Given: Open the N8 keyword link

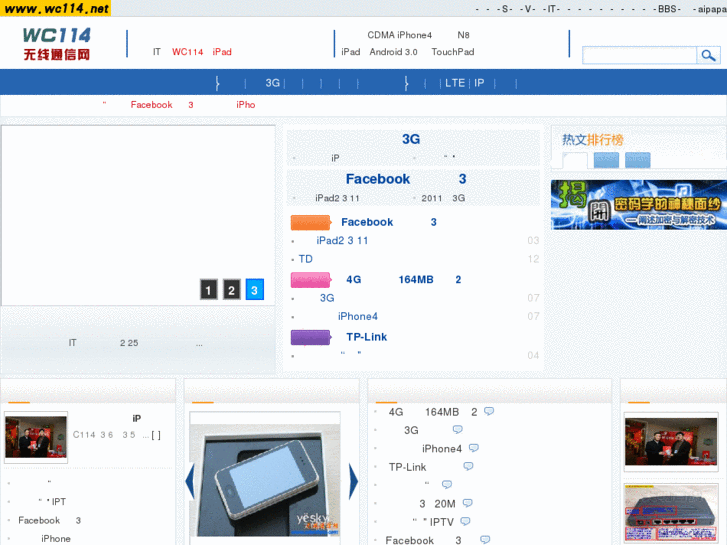Looking at the screenshot, I should [x=463, y=35].
